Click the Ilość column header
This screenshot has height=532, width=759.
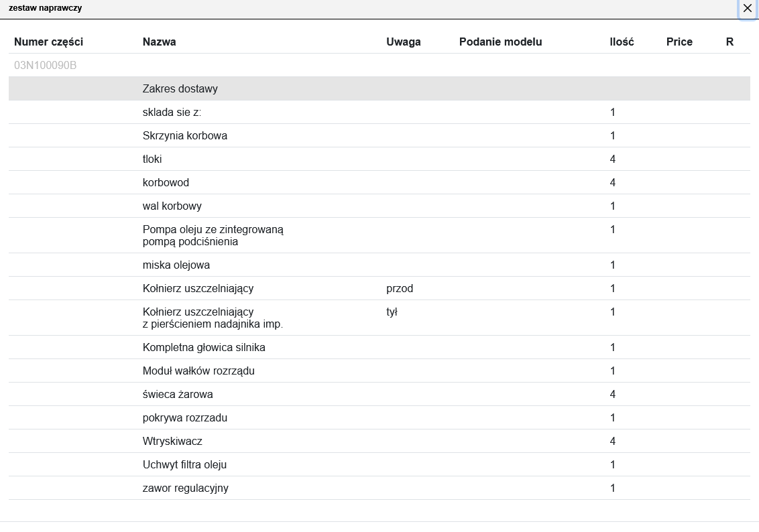click(622, 42)
